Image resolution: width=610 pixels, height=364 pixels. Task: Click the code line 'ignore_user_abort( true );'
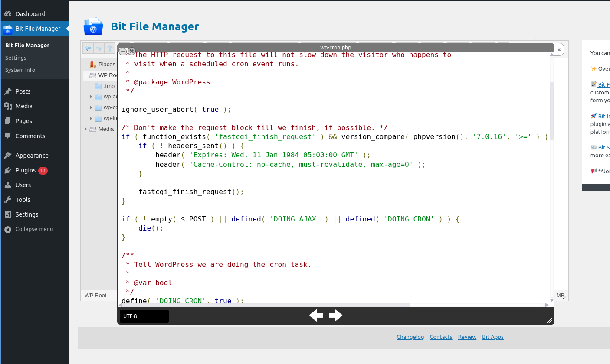click(177, 110)
